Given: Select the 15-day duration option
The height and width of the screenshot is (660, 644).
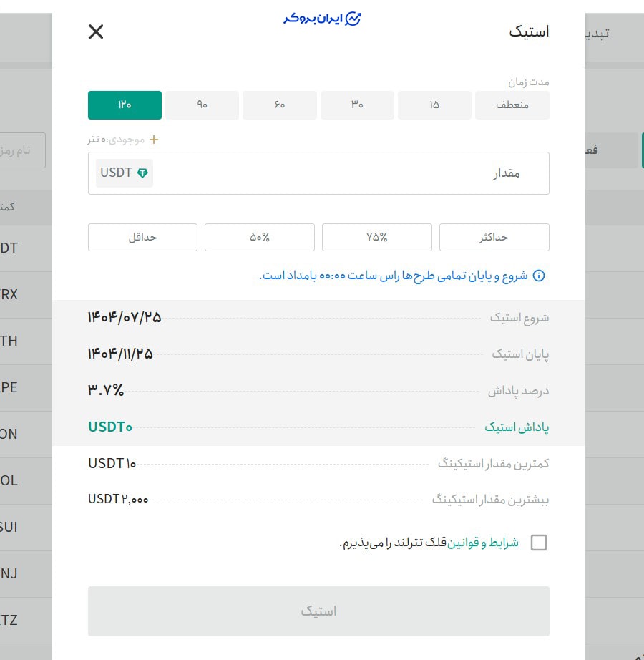Looking at the screenshot, I should pyautogui.click(x=434, y=105).
